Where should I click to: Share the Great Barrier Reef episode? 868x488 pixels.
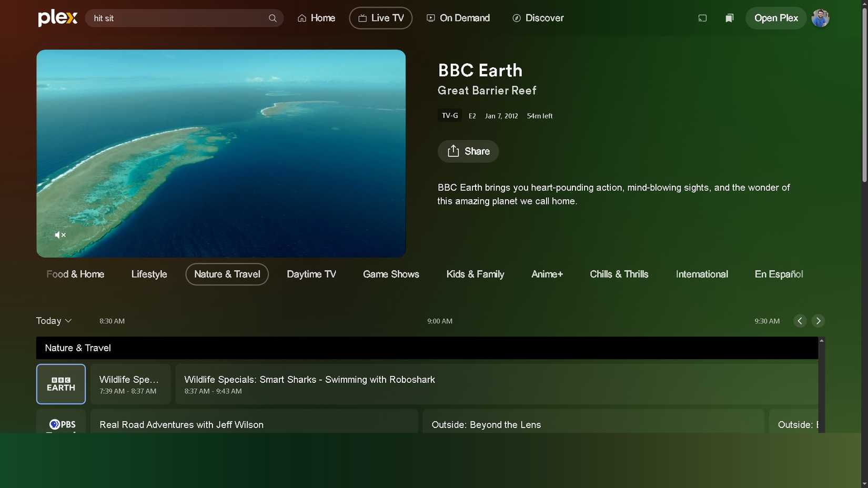point(468,151)
